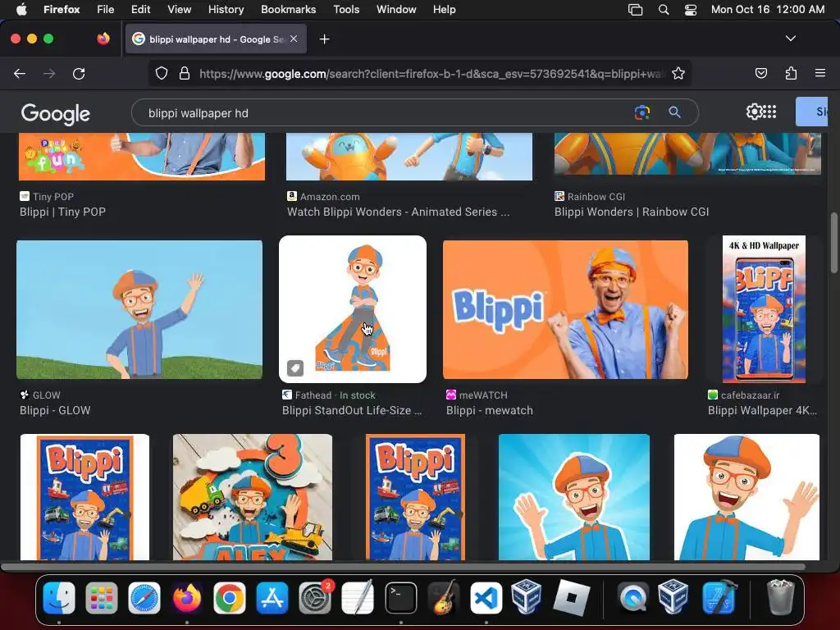Click the vertical page scrollbar thumb
Viewport: 840px width, 630px height.
[x=834, y=243]
